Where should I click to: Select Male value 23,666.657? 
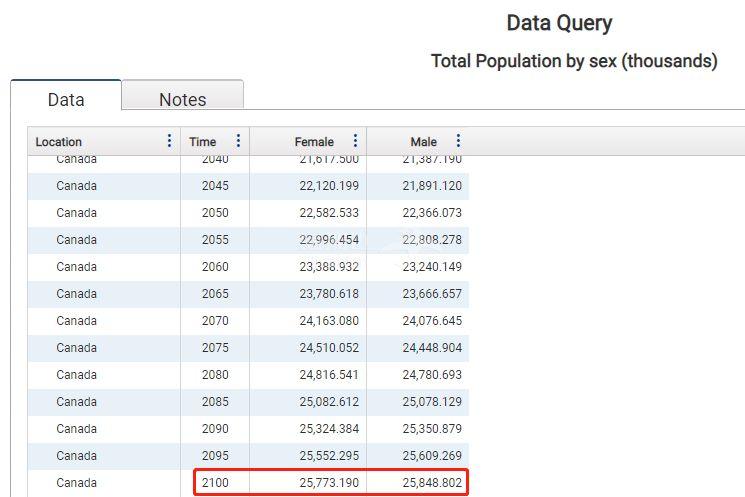432,294
